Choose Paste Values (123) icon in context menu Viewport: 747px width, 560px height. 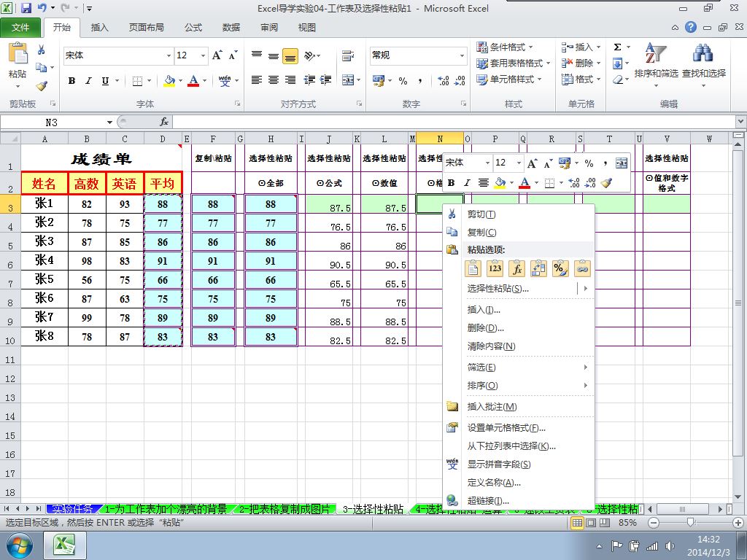pos(495,268)
